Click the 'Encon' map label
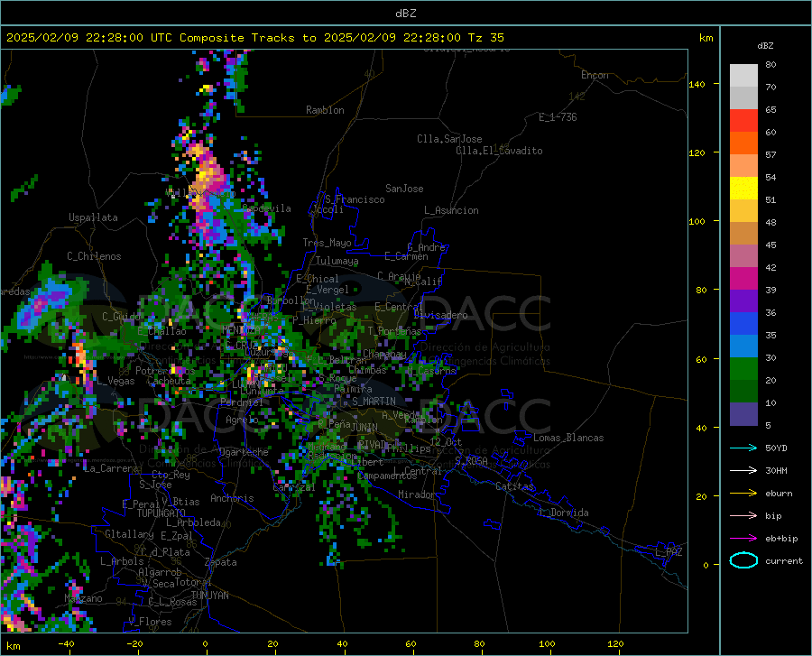Image resolution: width=812 pixels, height=656 pixels. click(x=595, y=75)
